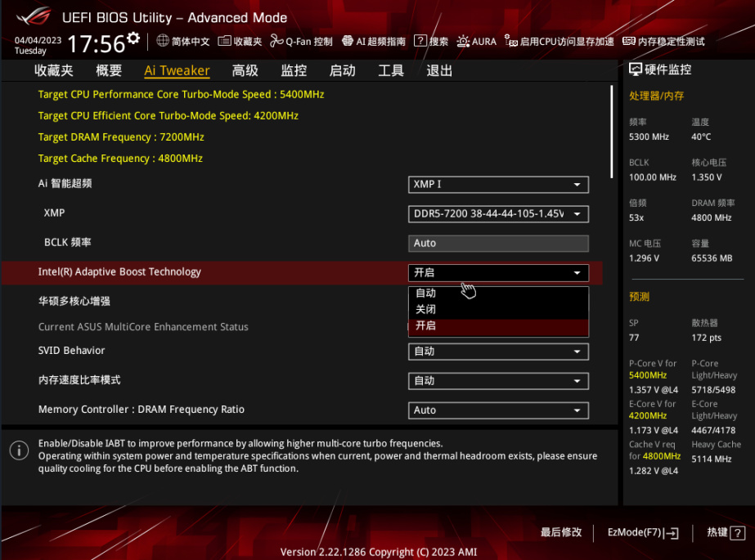Click the 5114 MHz Heavy Cache value
755x560 pixels.
point(711,459)
